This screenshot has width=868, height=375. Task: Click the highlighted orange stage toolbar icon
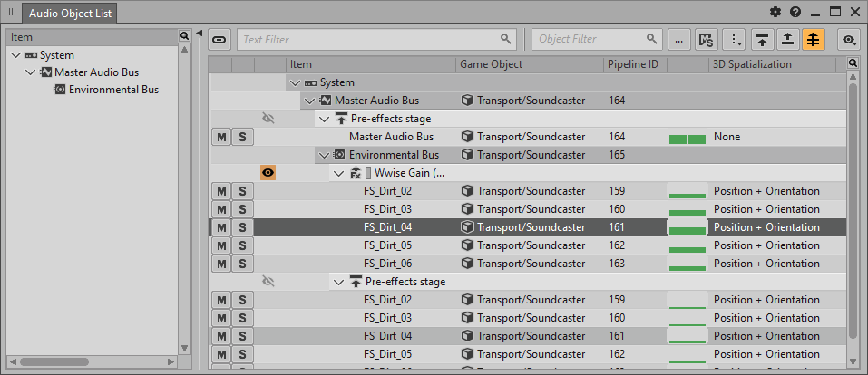pyautogui.click(x=814, y=39)
